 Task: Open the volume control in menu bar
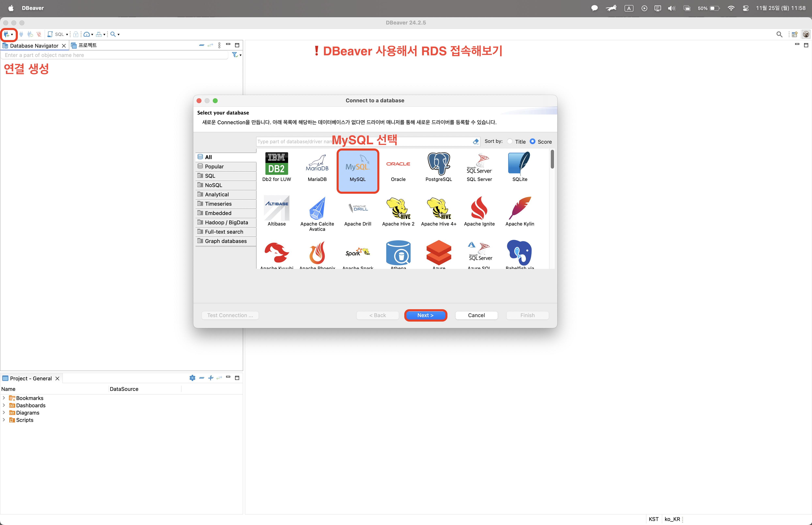[672, 8]
